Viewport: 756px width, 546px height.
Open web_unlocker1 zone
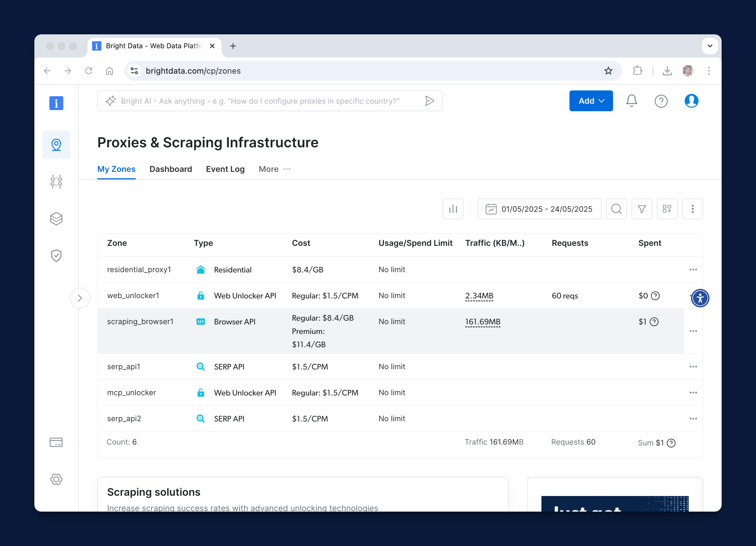[x=133, y=296]
